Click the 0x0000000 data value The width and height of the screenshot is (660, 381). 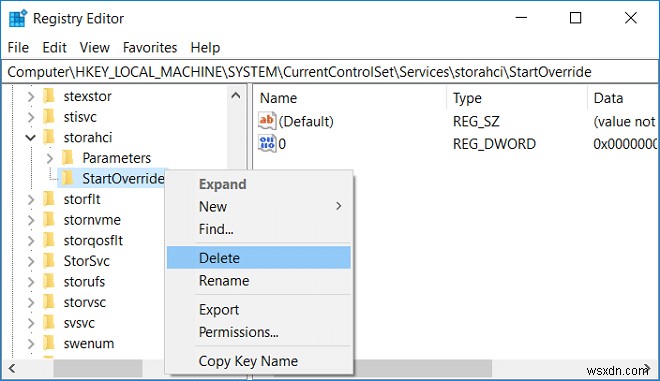[625, 144]
